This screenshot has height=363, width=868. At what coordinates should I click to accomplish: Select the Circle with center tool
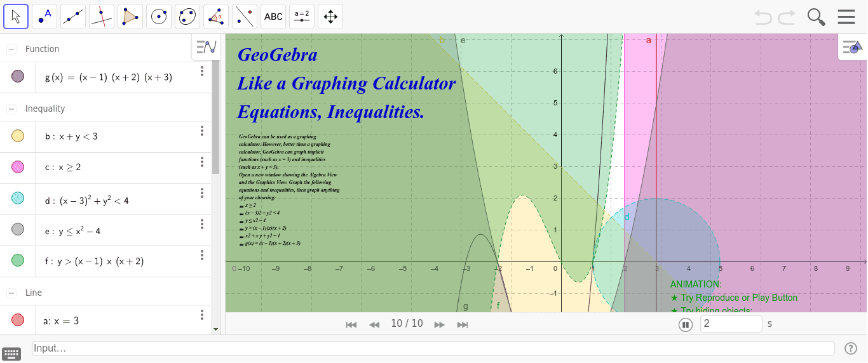159,16
